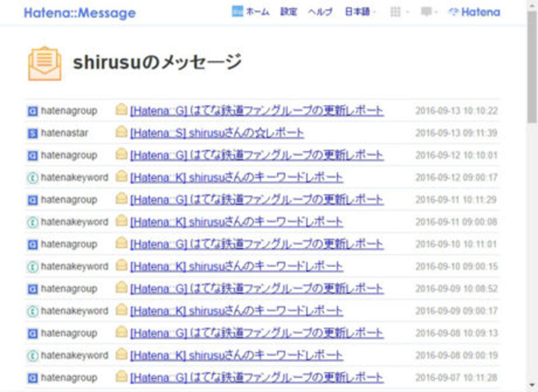
Task: Click the scrollbar down arrow
Action: click(532, 386)
